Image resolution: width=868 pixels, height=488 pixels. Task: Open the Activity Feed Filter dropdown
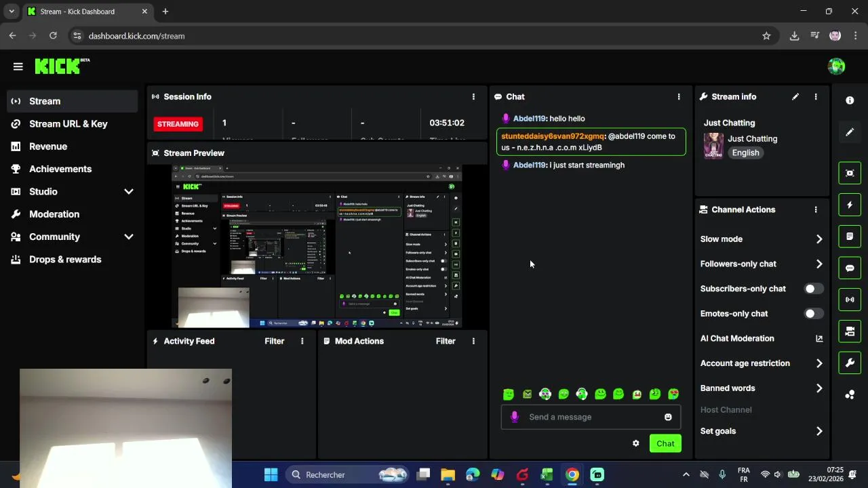(x=274, y=341)
